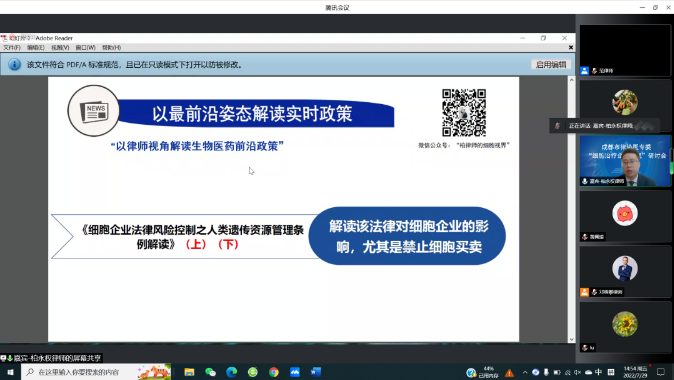This screenshot has height=380, width=674.
Task: Select the speaker video tile with the blue backdrop
Action: coord(625,161)
